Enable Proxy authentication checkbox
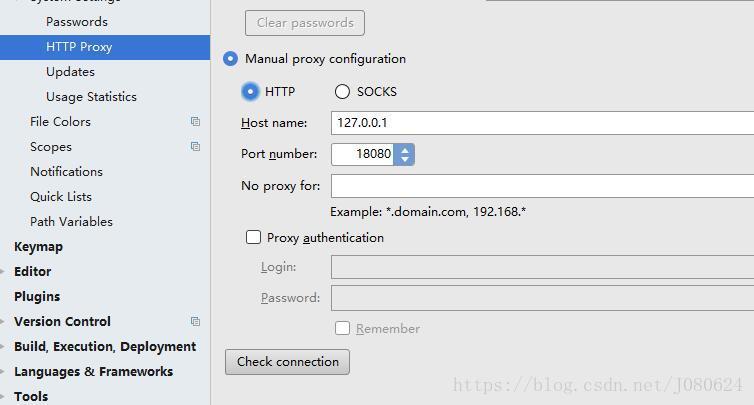 [254, 238]
